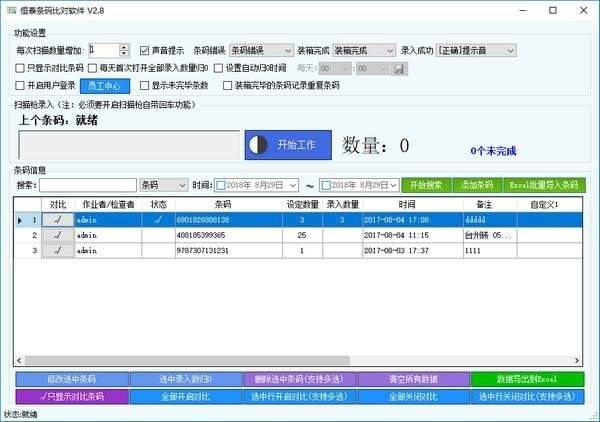Click the purple 清空所有数据 button

point(413,380)
